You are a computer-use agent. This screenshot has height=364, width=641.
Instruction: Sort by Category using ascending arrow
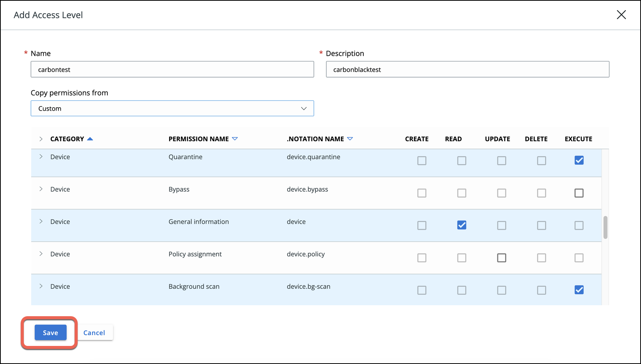point(90,139)
